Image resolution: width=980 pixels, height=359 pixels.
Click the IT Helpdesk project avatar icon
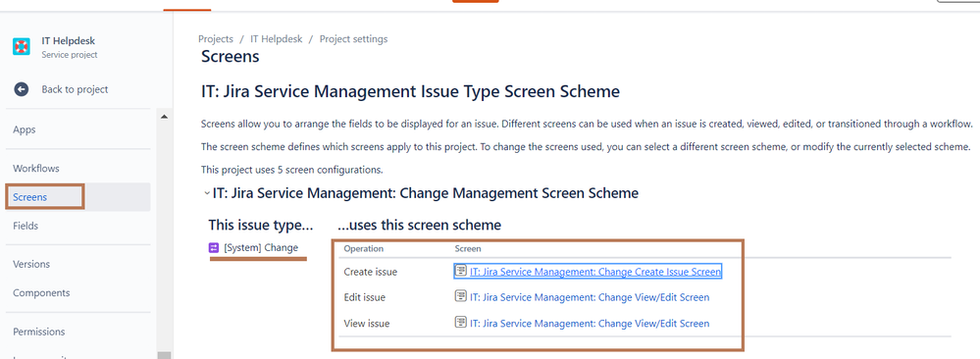point(22,47)
